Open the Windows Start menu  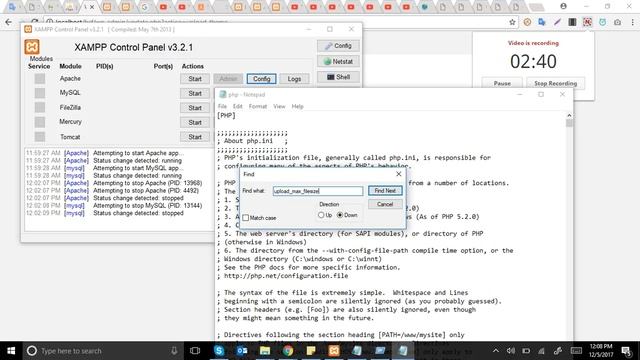(x=11, y=351)
